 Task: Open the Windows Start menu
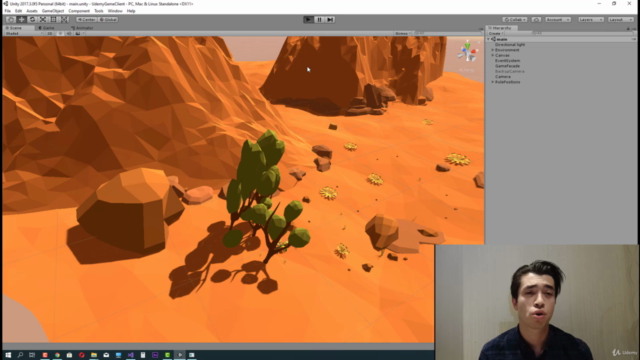click(x=8, y=355)
